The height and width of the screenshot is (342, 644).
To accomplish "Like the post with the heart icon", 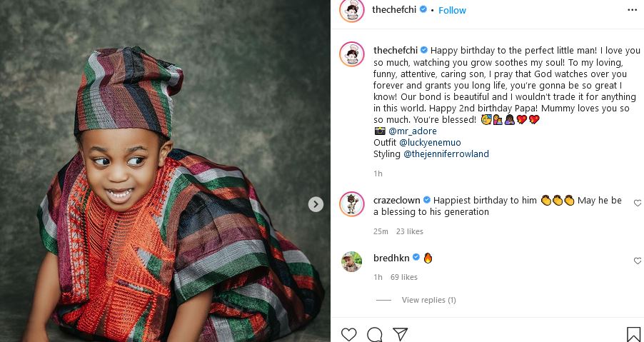I will [348, 334].
